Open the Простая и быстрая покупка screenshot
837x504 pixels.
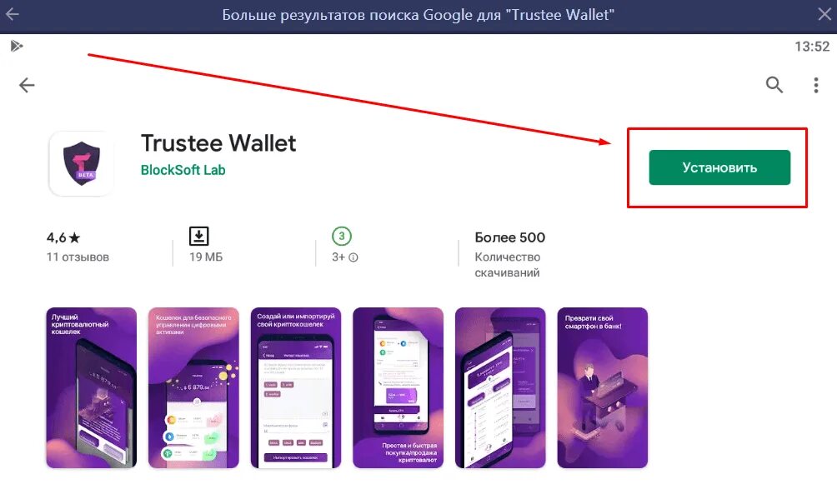[x=398, y=387]
